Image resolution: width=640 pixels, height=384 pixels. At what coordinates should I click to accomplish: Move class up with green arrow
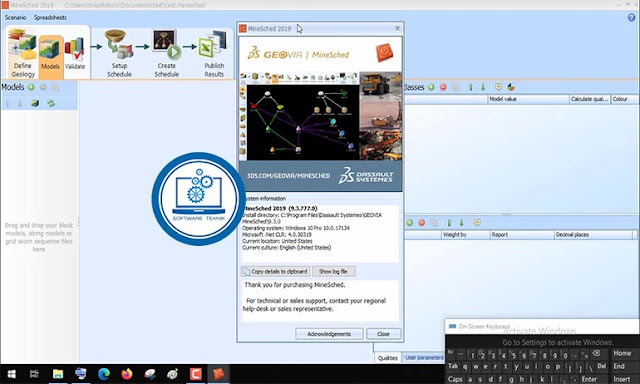471,87
